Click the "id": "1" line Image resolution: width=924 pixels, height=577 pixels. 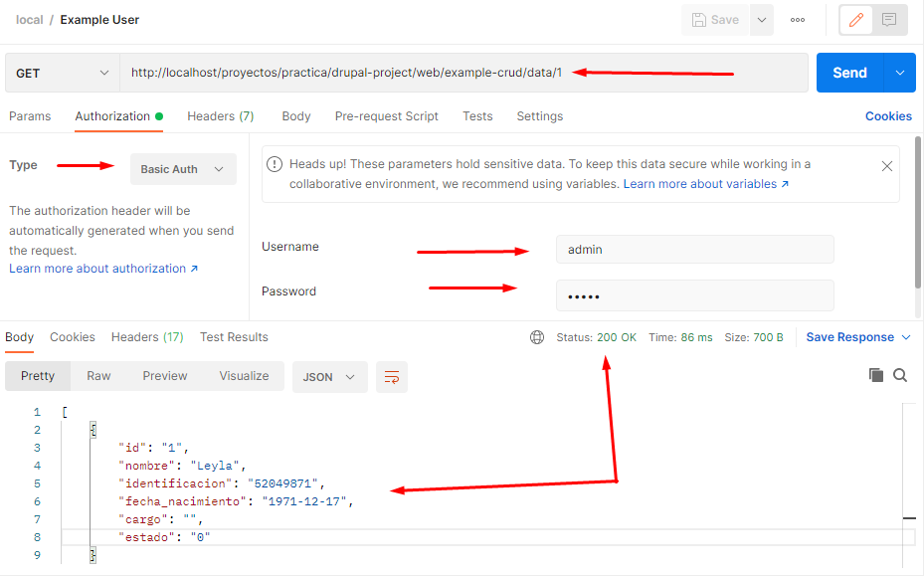(153, 448)
